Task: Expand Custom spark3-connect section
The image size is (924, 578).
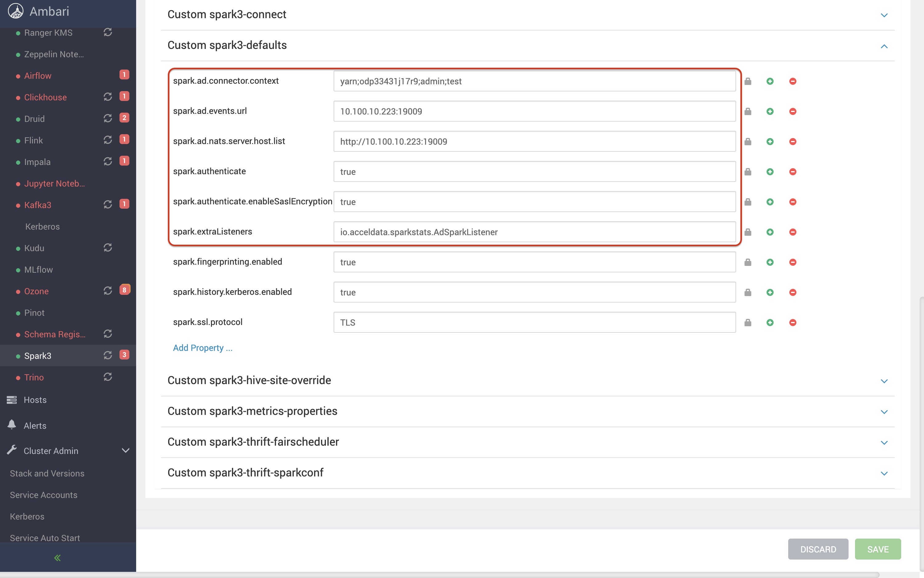Action: coord(884,15)
